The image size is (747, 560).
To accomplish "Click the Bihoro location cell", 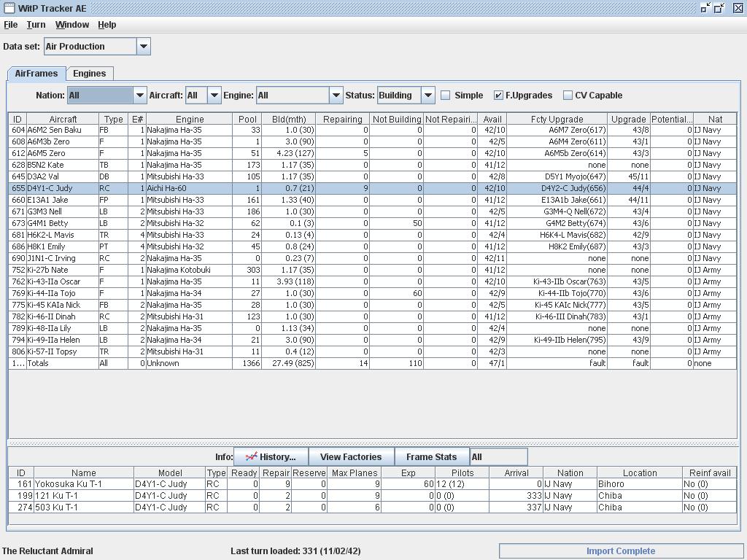I will [640, 484].
